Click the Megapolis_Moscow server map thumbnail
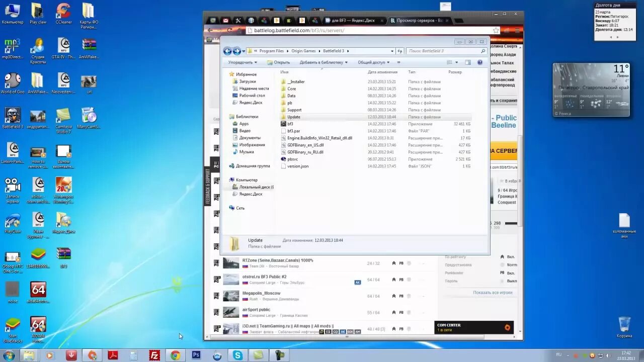This screenshot has height=362, width=644. 231,296
